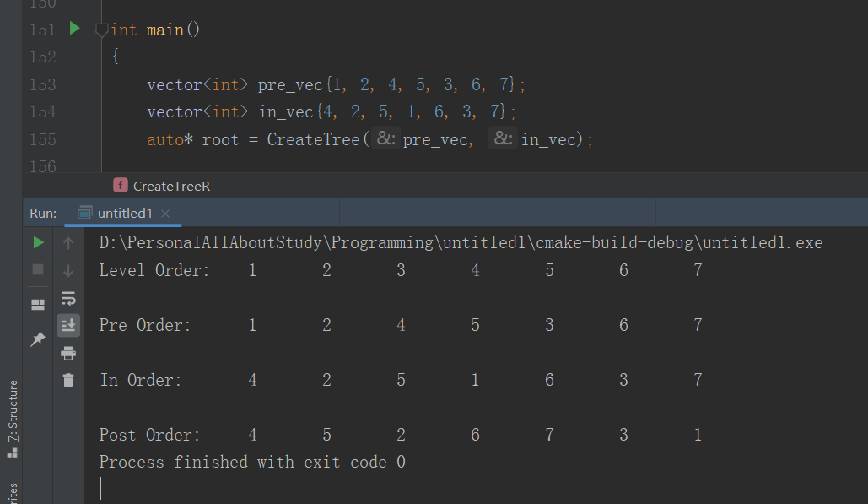This screenshot has width=868, height=504.
Task: Click the up arrow stack trace icon
Action: pyautogui.click(x=68, y=243)
